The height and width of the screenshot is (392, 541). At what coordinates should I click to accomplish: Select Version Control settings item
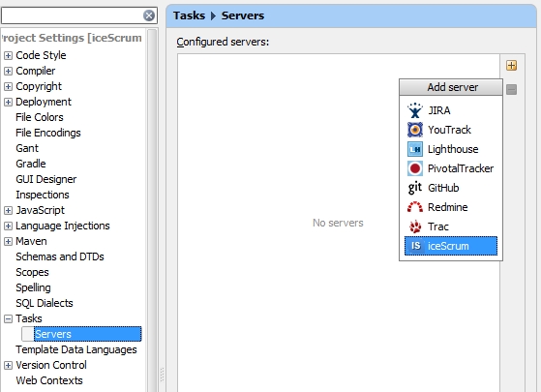click(51, 365)
